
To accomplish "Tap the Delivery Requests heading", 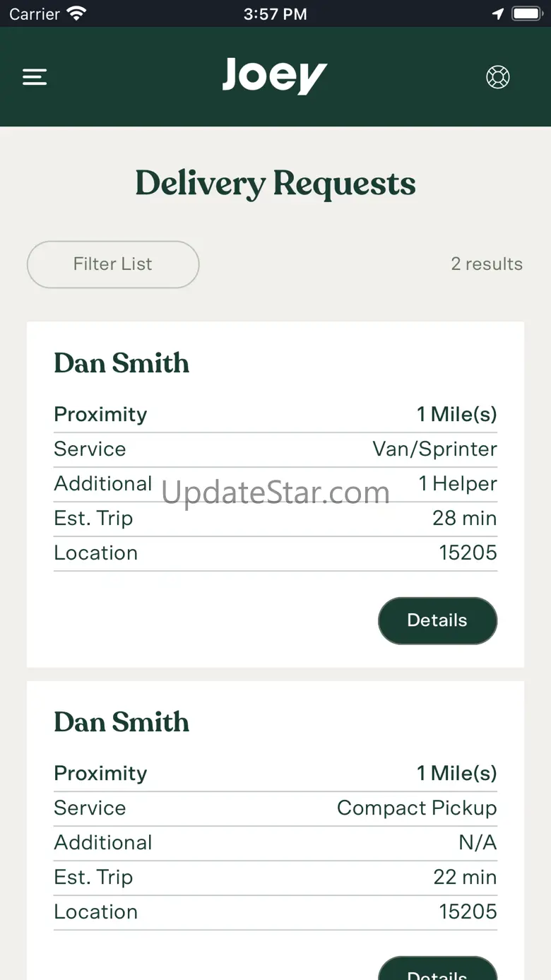I will click(275, 184).
